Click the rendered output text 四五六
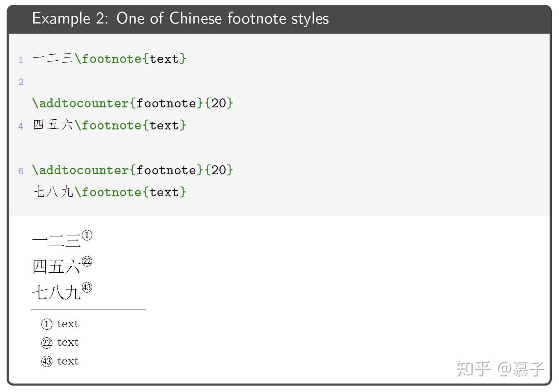 pos(56,267)
